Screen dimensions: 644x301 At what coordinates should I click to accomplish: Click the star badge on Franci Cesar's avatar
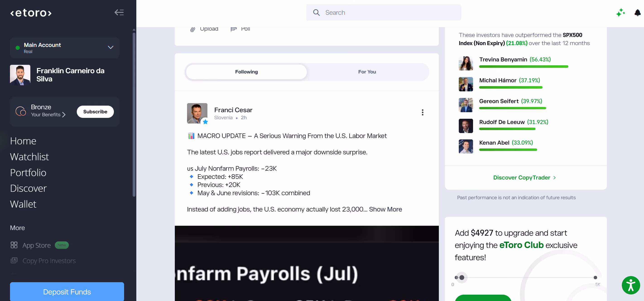click(x=205, y=121)
